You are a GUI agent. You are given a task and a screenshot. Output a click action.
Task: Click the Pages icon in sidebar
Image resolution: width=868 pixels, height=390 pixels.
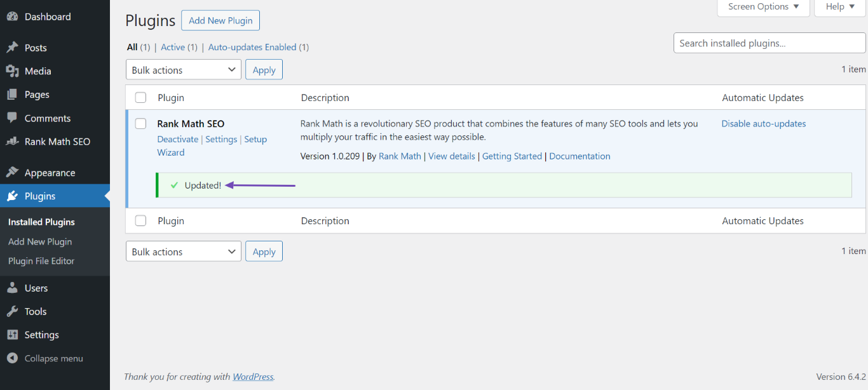12,95
